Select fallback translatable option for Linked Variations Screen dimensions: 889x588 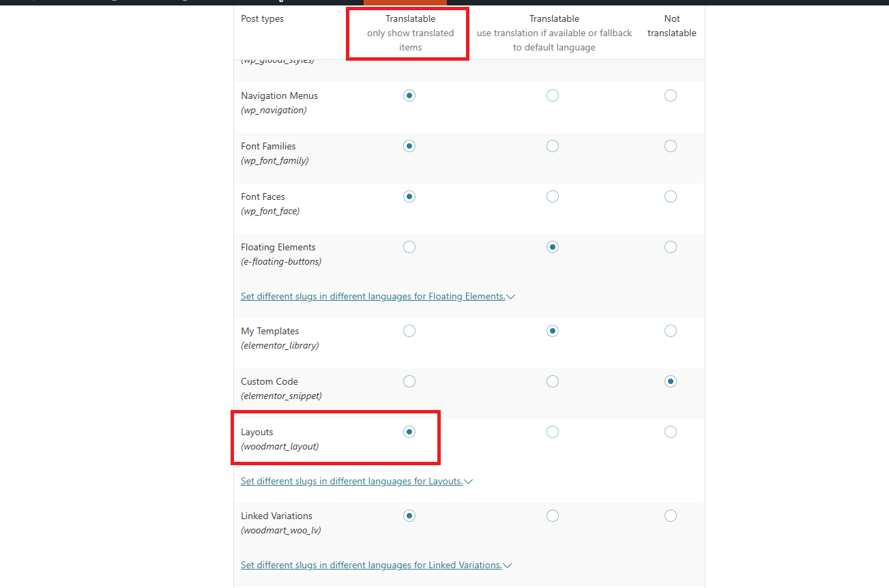click(553, 516)
